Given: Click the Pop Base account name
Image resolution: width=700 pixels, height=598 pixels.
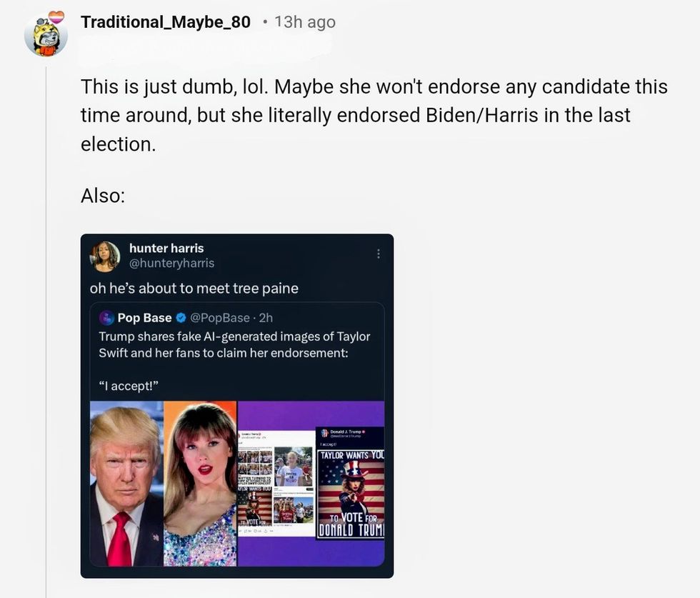Looking at the screenshot, I should 144,318.
